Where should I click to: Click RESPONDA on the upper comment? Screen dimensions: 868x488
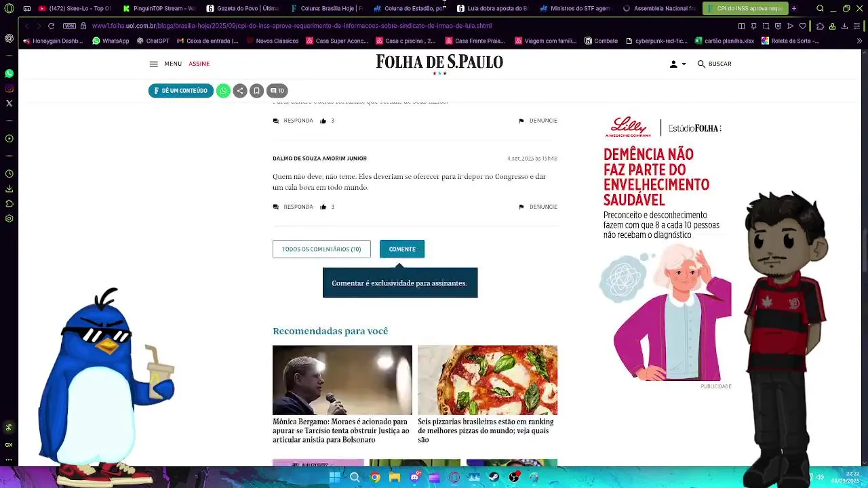click(x=293, y=121)
